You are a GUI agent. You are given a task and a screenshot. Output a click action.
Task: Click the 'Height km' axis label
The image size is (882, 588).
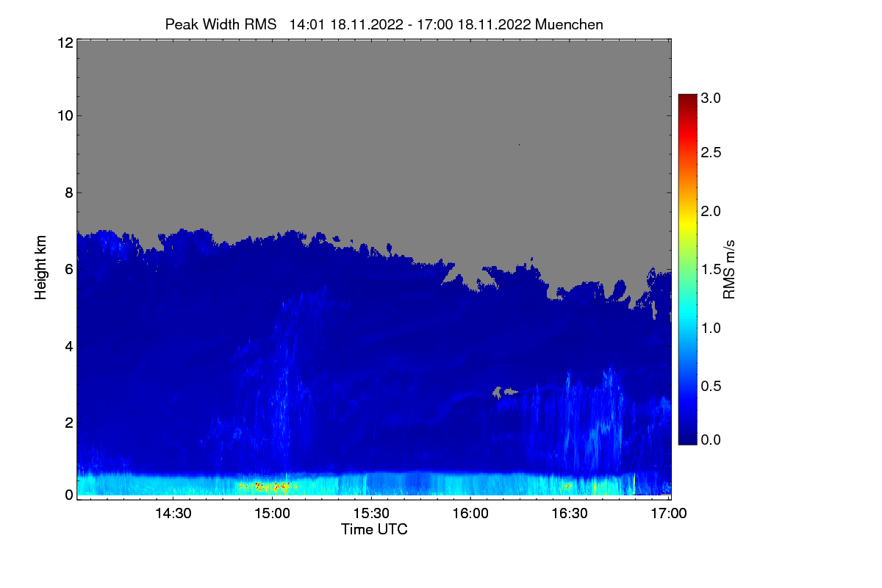coord(41,268)
